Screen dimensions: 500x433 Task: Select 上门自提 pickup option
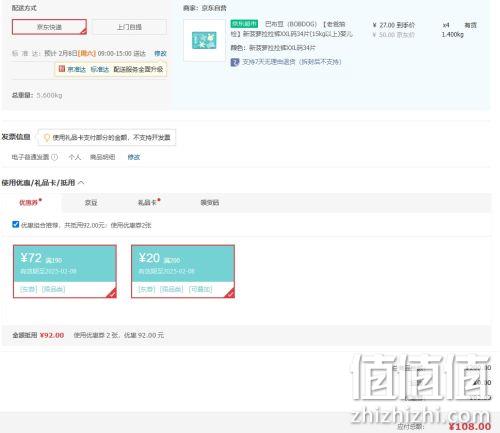[x=129, y=27]
